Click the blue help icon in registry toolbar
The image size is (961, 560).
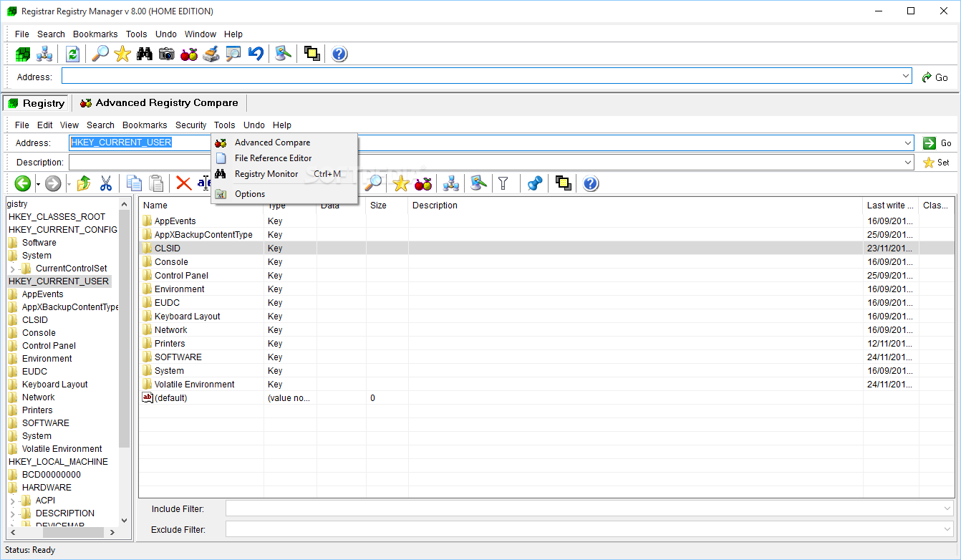(x=590, y=184)
